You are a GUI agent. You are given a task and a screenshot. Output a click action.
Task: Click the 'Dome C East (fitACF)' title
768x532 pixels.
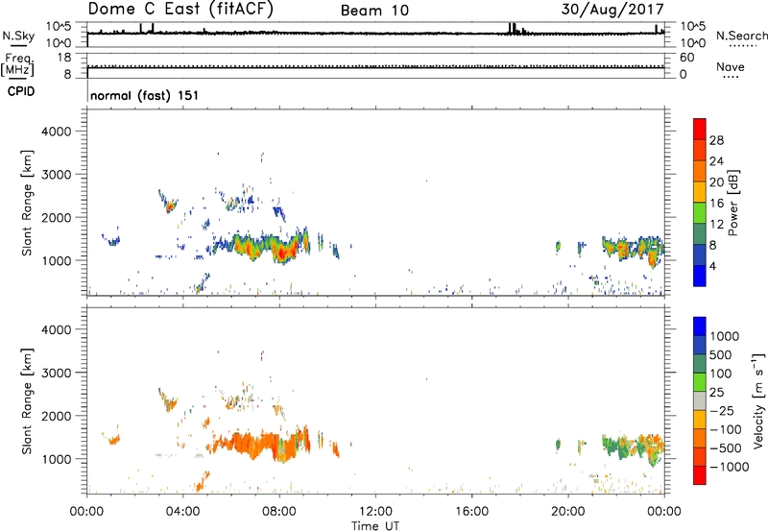180,10
